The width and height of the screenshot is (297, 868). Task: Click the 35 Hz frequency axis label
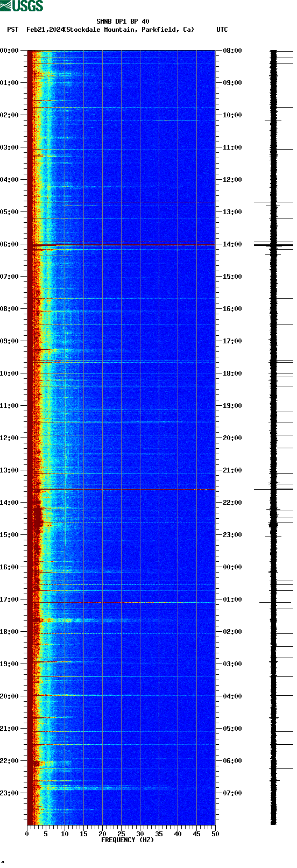tap(159, 834)
